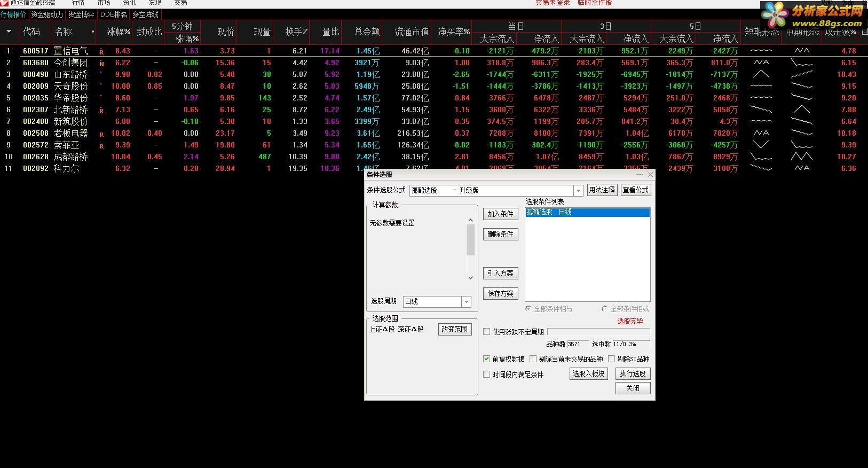Select 孤鹤选股 日线 in condition list

point(587,212)
